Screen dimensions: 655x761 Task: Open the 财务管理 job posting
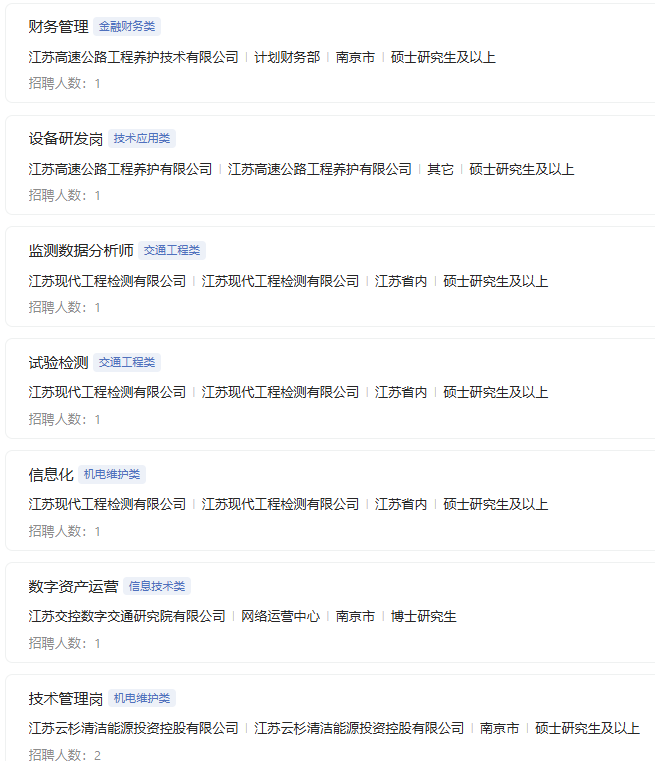[58, 27]
